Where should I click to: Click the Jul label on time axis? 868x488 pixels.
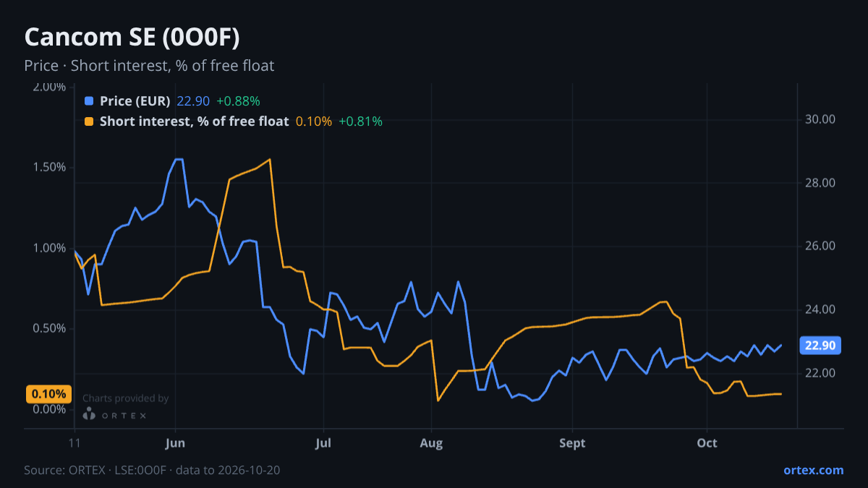click(324, 443)
